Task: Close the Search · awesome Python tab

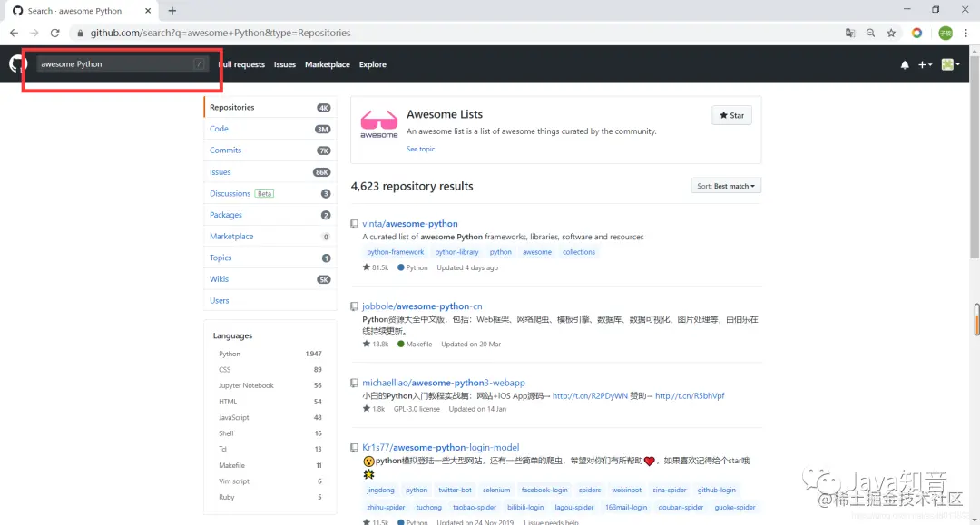Action: pos(148,11)
